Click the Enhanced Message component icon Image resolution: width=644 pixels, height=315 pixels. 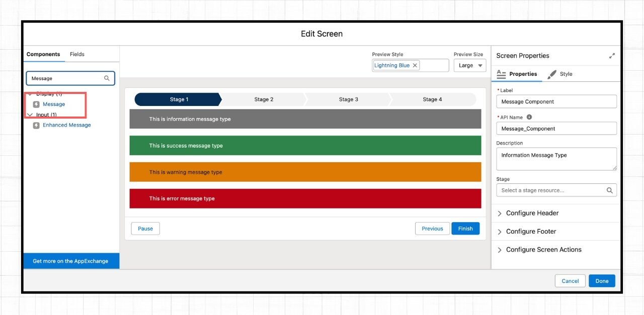click(36, 125)
